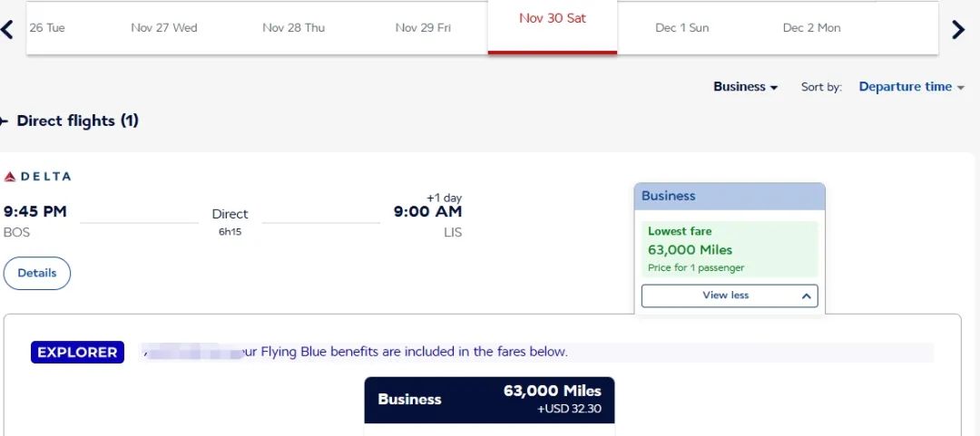This screenshot has width=980, height=436.
Task: Switch to Nov 28 Thu date
Action: coord(293,28)
